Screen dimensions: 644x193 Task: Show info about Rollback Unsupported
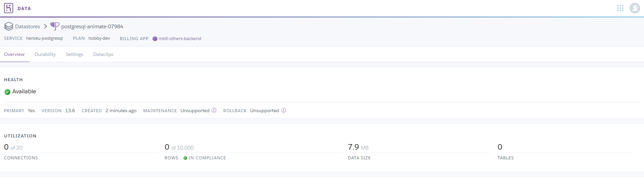(284, 110)
